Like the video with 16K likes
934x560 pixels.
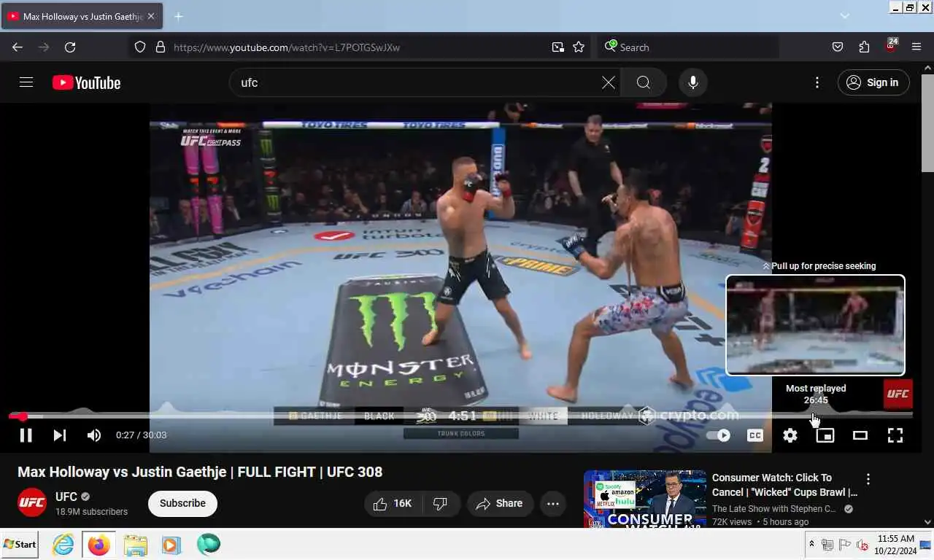[x=393, y=503]
